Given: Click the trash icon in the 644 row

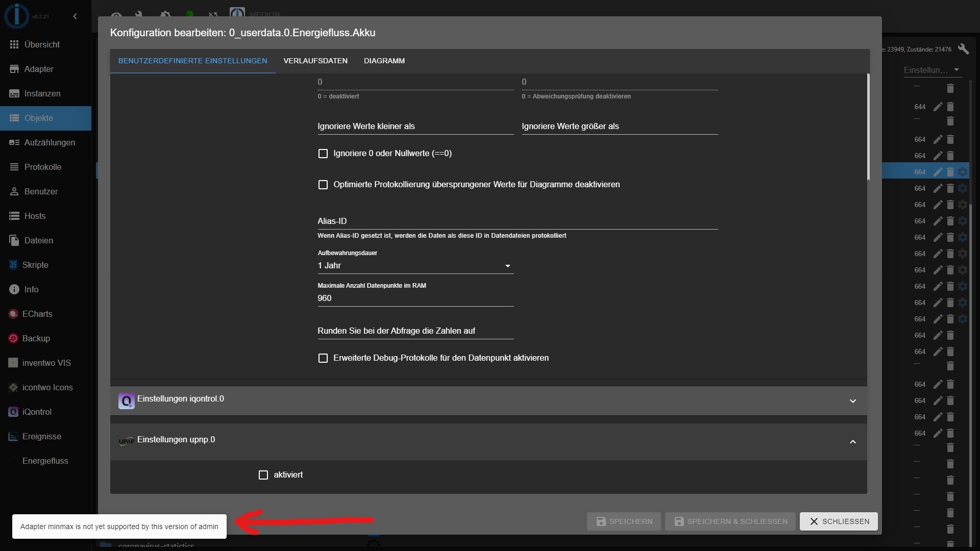Looking at the screenshot, I should (950, 107).
